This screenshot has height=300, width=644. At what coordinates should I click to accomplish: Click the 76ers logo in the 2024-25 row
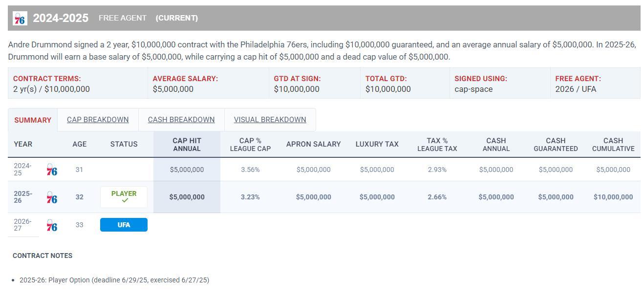(x=52, y=170)
